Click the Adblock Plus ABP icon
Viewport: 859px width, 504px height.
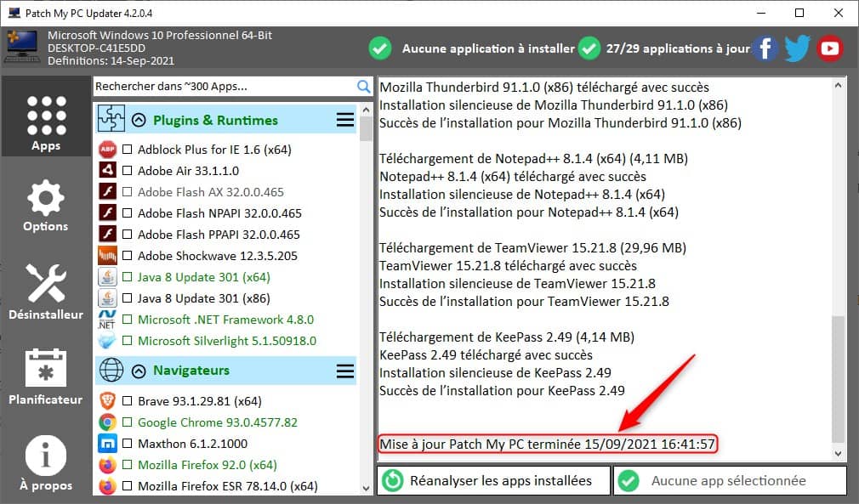pos(107,150)
